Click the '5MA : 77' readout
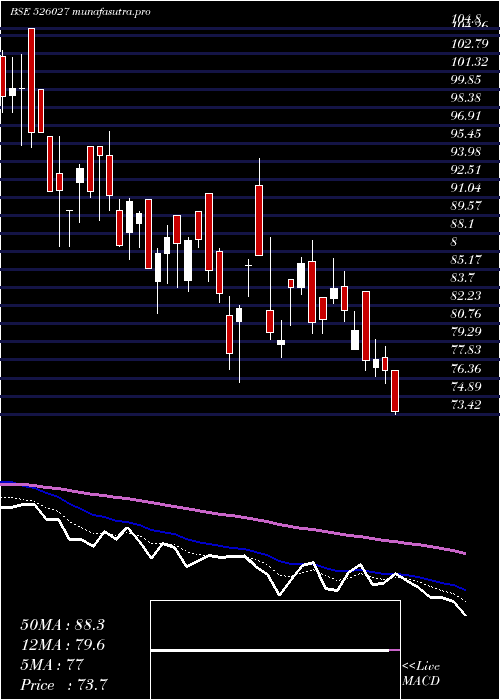Viewport: 500px width, 700px height. pyautogui.click(x=52, y=665)
